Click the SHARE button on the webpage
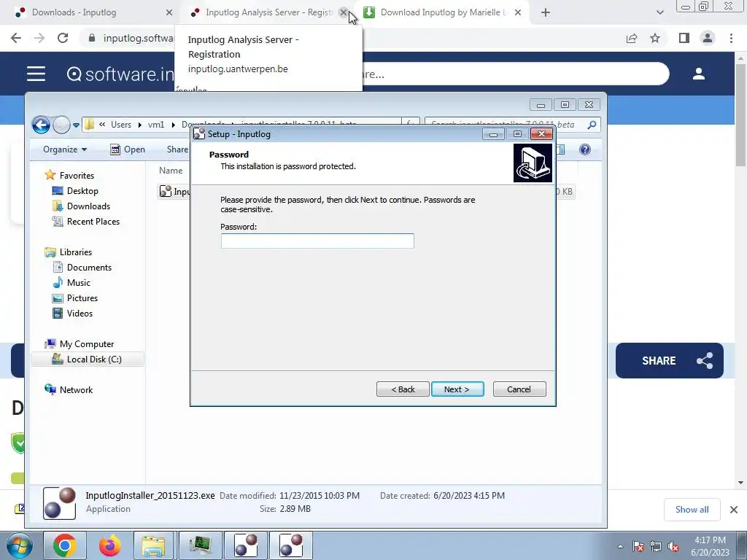This screenshot has height=560, width=747. (670, 360)
